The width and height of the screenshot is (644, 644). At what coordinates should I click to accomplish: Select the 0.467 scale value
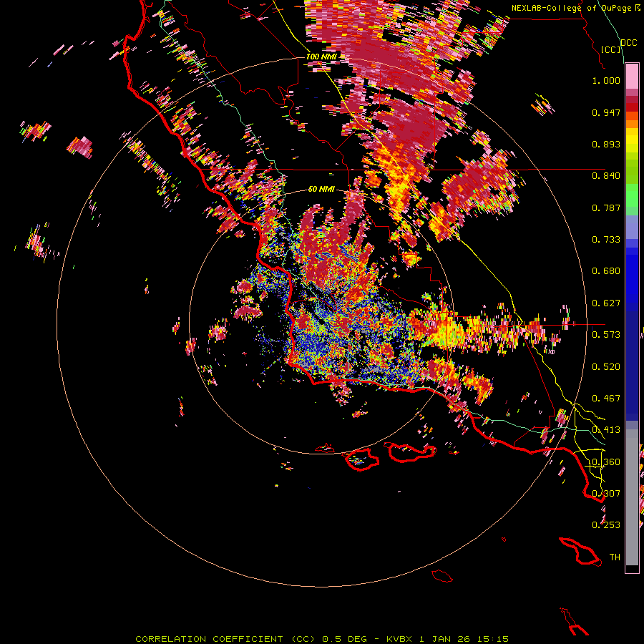[606, 399]
